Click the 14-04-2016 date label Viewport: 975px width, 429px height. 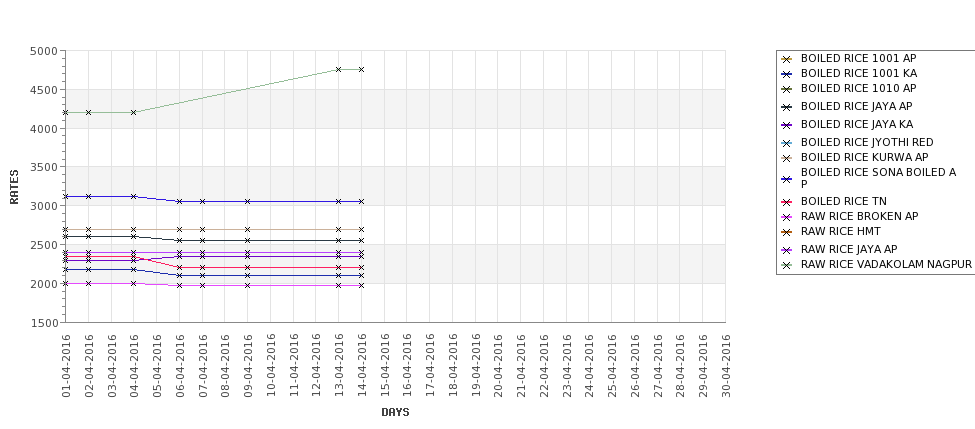coord(361,366)
